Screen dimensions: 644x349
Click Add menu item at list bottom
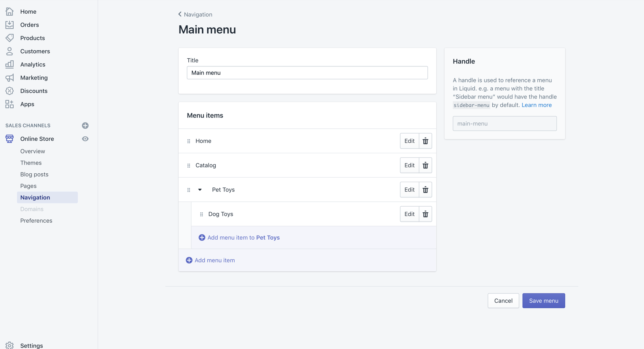(x=210, y=261)
